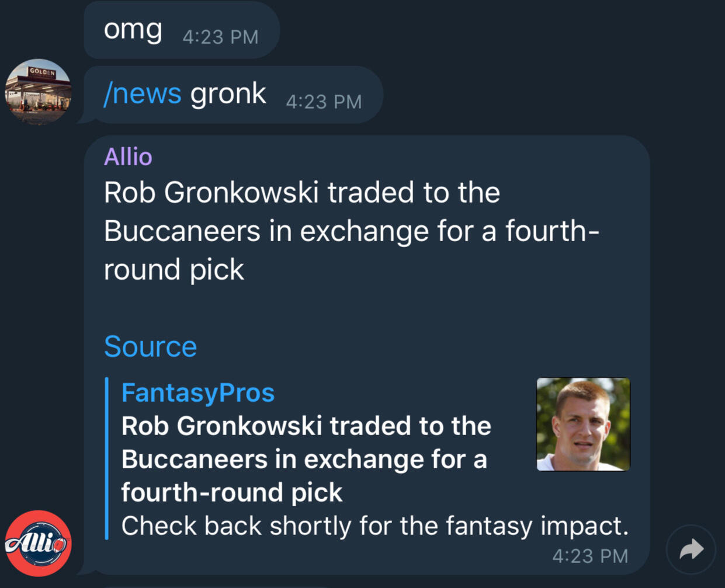Select Allio's main Rob Gronkowski traded text
Image resolution: width=725 pixels, height=588 pixels.
352,231
